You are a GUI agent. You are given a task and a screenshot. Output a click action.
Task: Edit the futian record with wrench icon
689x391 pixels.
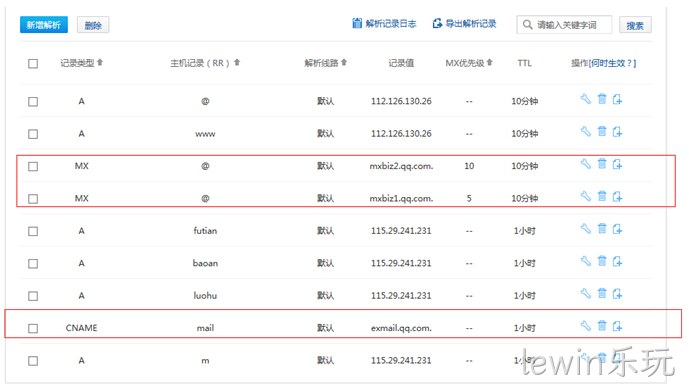point(585,228)
